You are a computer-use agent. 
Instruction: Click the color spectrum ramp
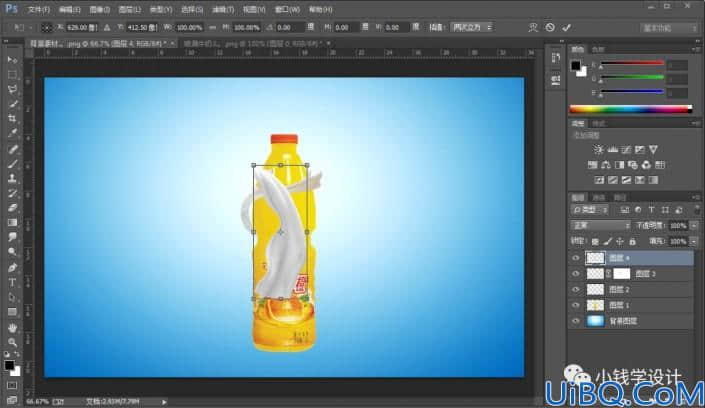[x=631, y=109]
